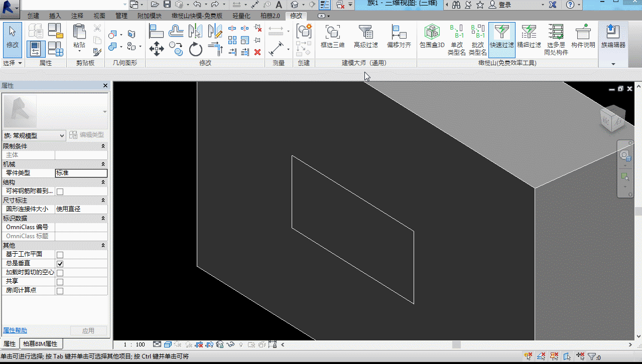Image resolution: width=642 pixels, height=364 pixels.
Task: Click the ViewCube in 3D view
Action: click(613, 119)
